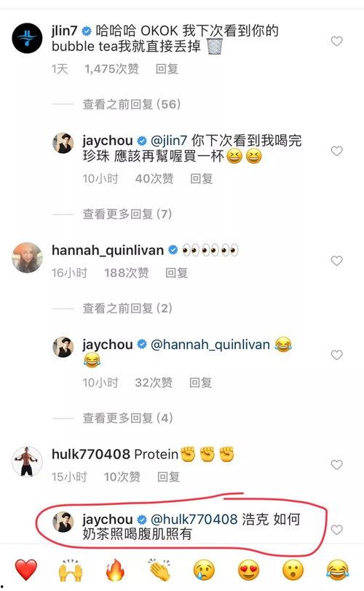Screen dimensions: 364x591
Task: Tap the surprised face quick-reaction emoji
Action: click(293, 570)
